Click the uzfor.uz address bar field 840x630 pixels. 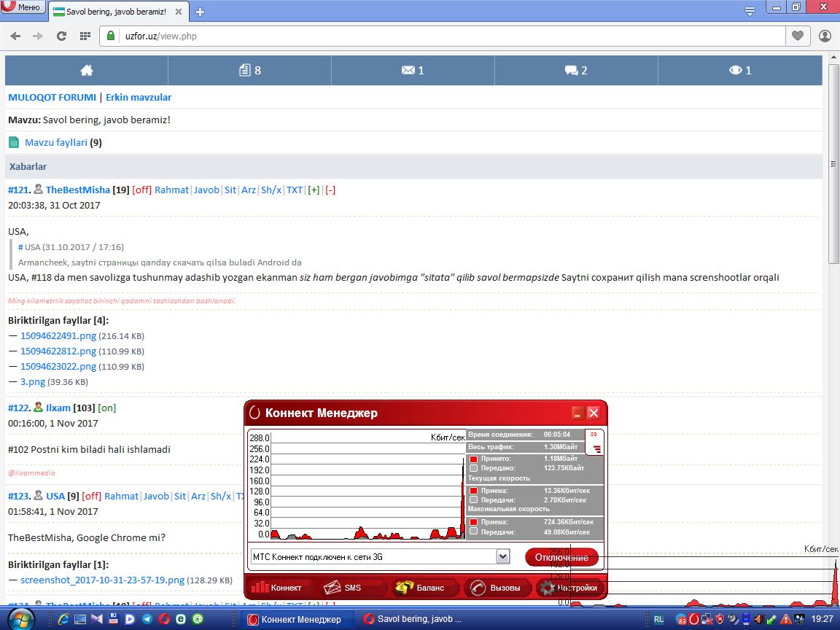coord(437,36)
